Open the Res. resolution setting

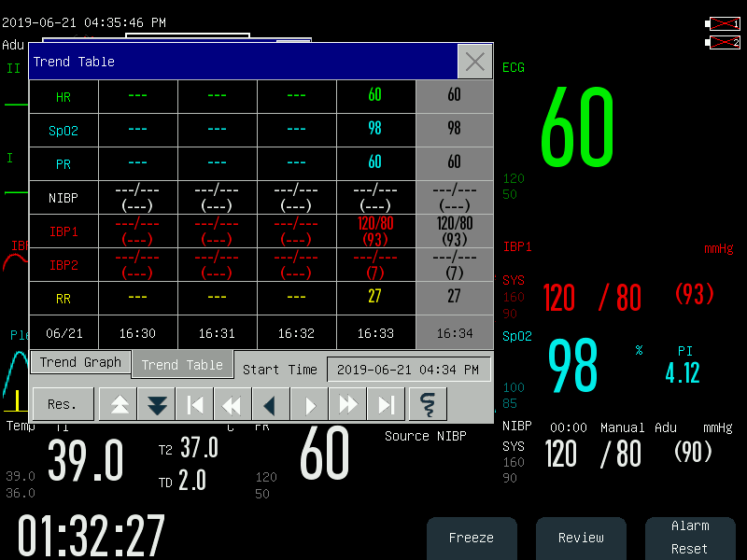[63, 404]
